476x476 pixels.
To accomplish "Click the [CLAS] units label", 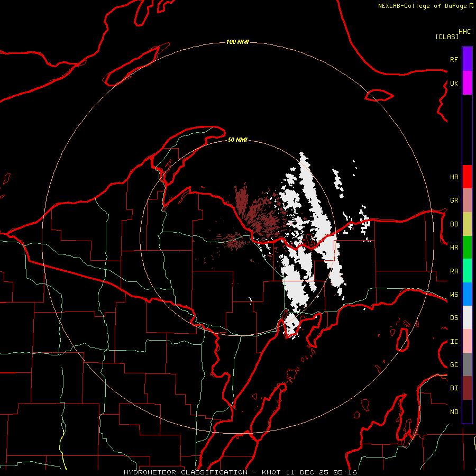I will coord(447,36).
